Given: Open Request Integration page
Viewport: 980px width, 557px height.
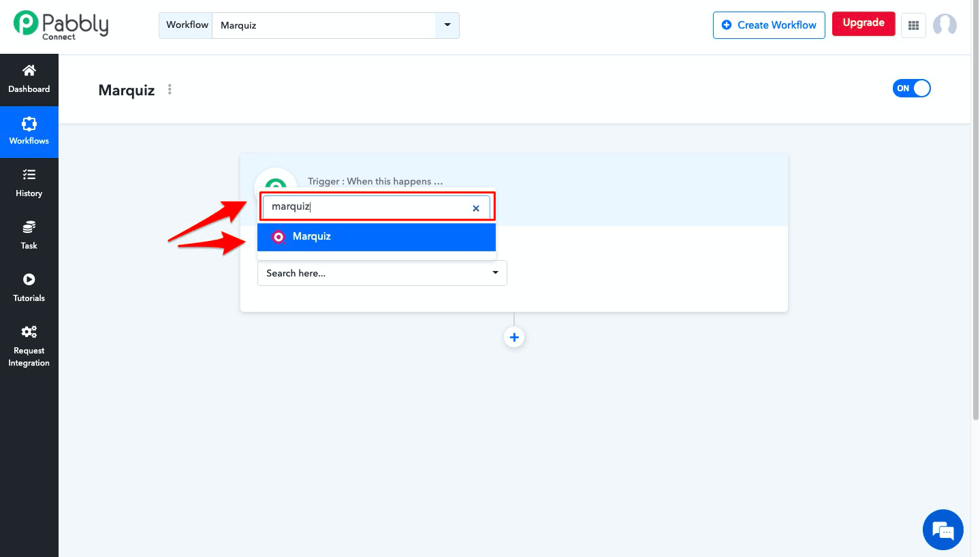Looking at the screenshot, I should click(29, 347).
